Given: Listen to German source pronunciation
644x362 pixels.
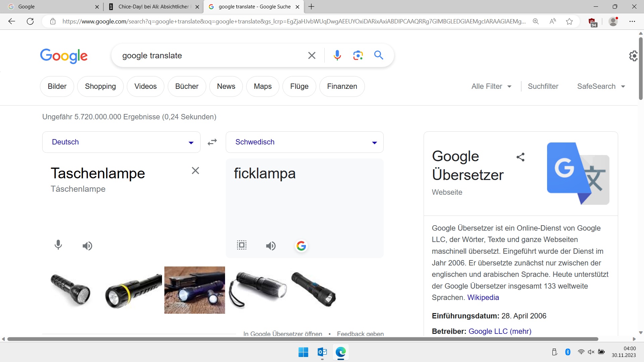Looking at the screenshot, I should pyautogui.click(x=87, y=246).
